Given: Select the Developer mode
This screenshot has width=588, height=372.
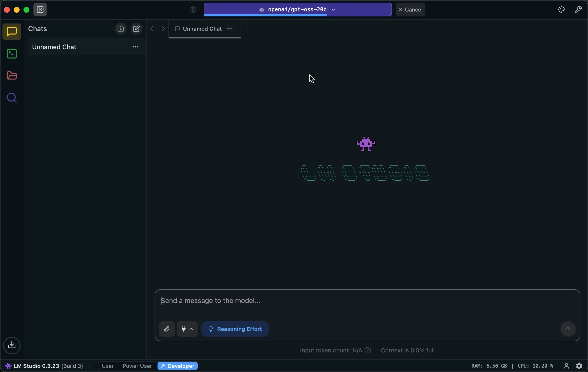Looking at the screenshot, I should pyautogui.click(x=178, y=366).
